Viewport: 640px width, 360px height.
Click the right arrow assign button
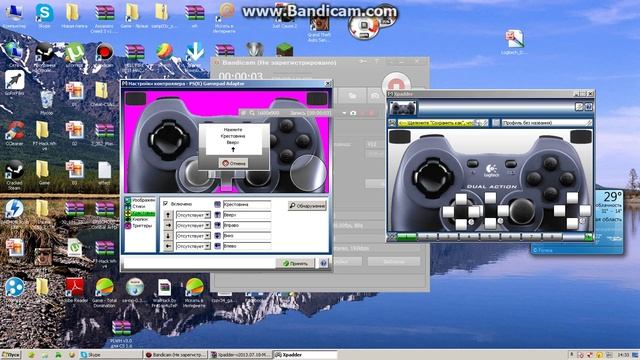(x=168, y=225)
